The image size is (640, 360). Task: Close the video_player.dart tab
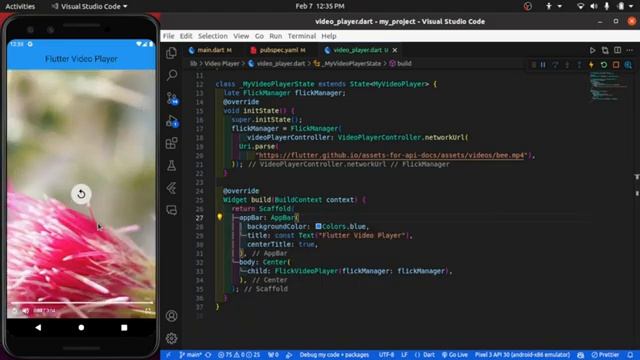395,50
